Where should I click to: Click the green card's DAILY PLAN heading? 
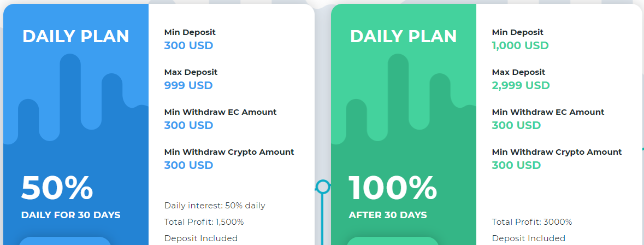403,36
